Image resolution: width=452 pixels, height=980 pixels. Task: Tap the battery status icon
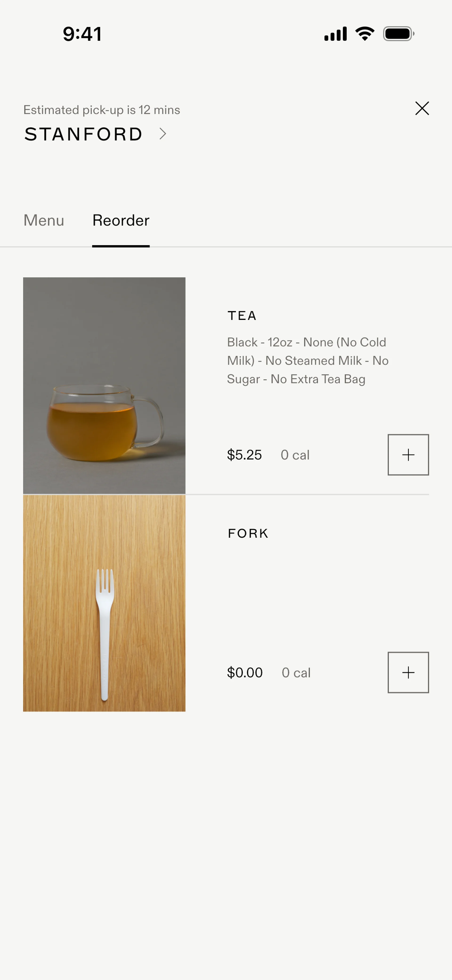coord(398,34)
